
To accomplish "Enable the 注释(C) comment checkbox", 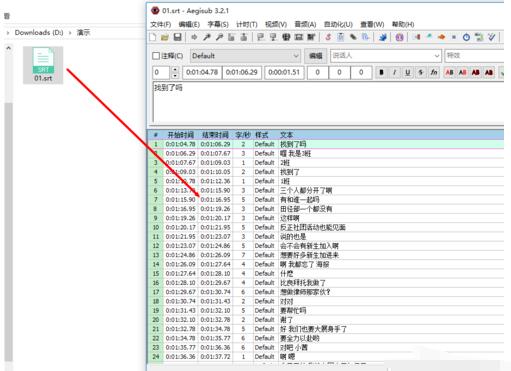I will click(x=156, y=56).
